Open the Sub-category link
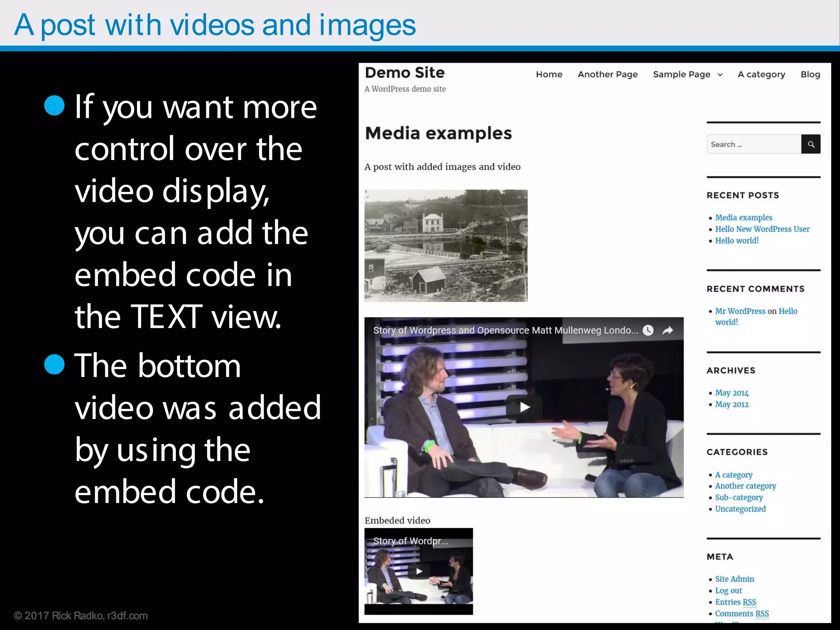840x630 pixels. (739, 498)
